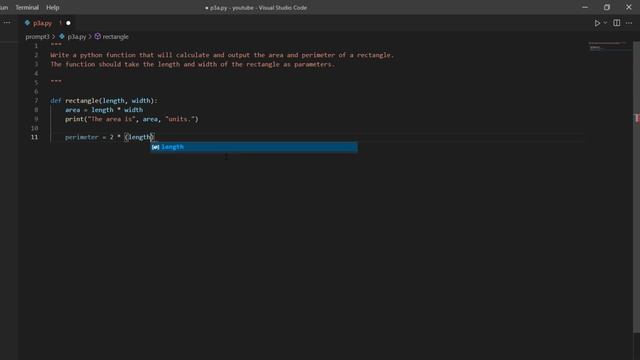Click the def rectangle(length, width) line
The width and height of the screenshot is (640, 360).
click(x=104, y=101)
